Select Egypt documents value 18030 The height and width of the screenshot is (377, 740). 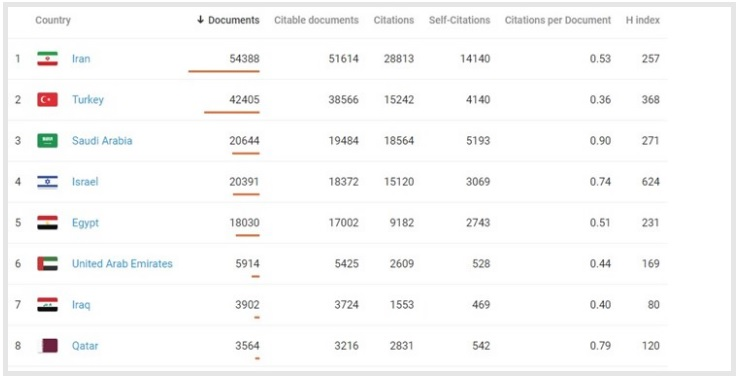(244, 223)
